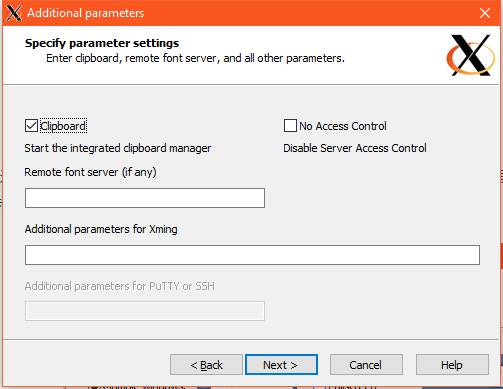The width and height of the screenshot is (503, 389).
Task: Go to the previous page with Back
Action: pyautogui.click(x=206, y=365)
